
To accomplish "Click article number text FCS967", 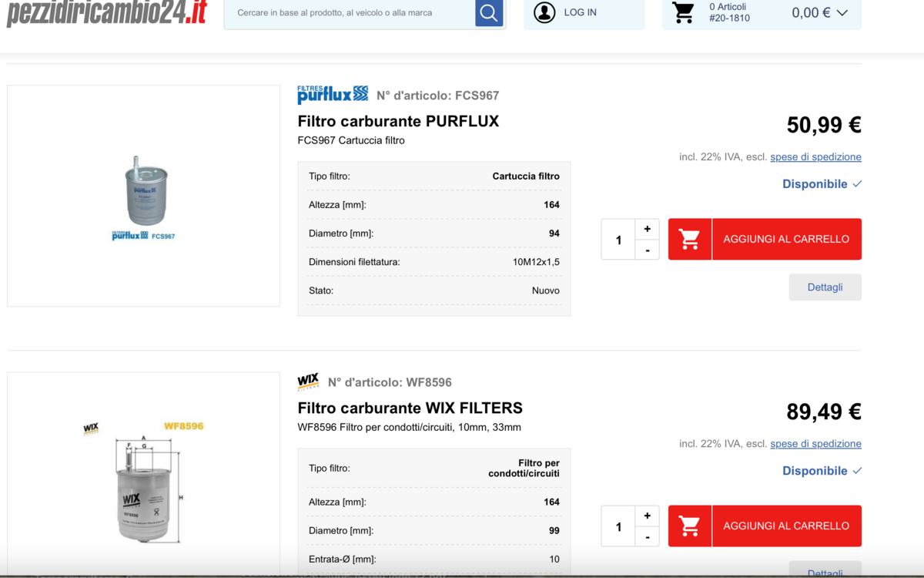I will [477, 96].
